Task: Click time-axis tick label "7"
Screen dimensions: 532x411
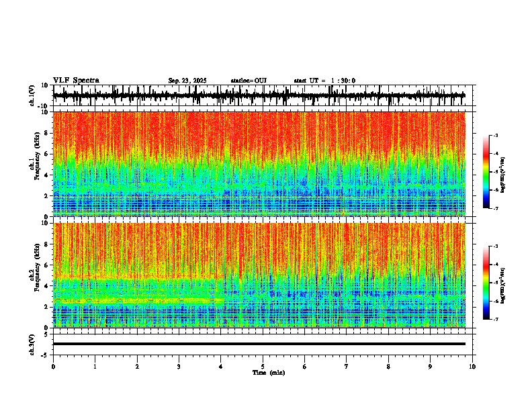Action: click(x=347, y=367)
